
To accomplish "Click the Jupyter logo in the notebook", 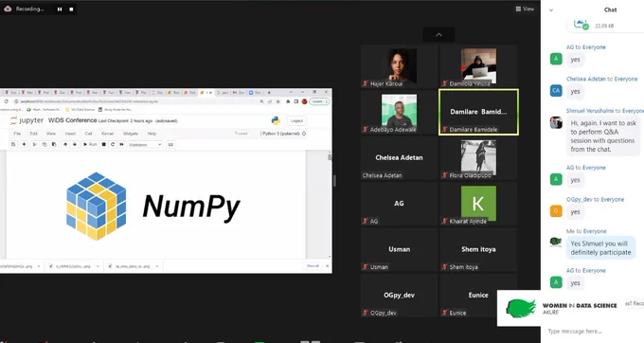I will (27, 120).
